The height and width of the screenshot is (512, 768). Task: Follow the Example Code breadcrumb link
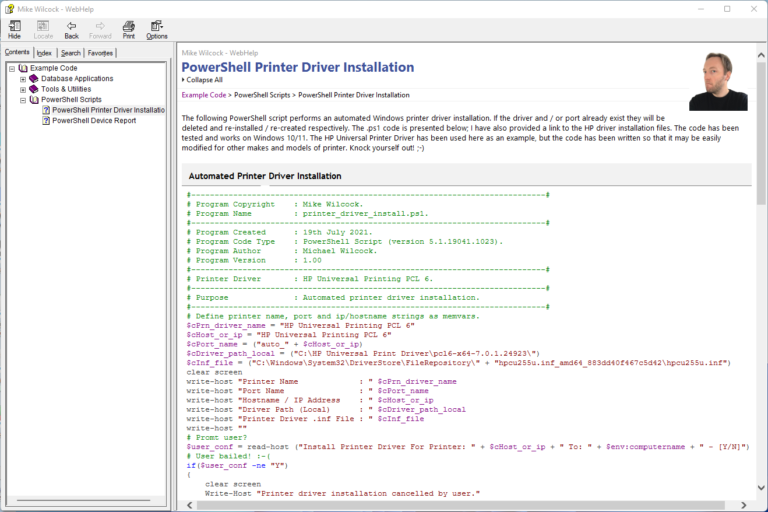203,95
